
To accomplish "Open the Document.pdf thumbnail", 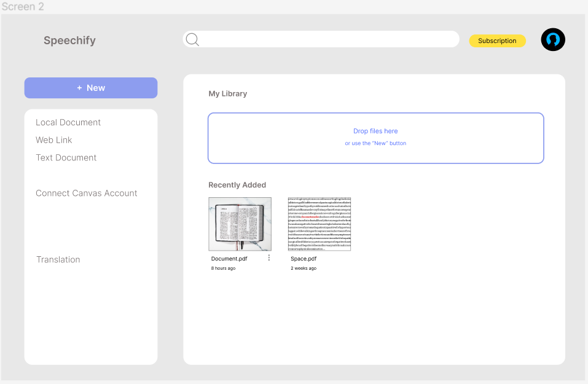I will point(240,224).
